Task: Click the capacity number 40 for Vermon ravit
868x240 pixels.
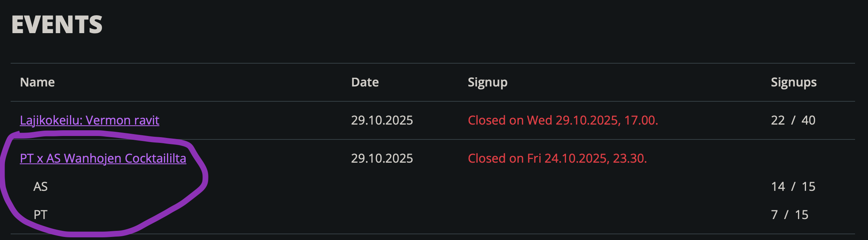Action: [x=808, y=120]
